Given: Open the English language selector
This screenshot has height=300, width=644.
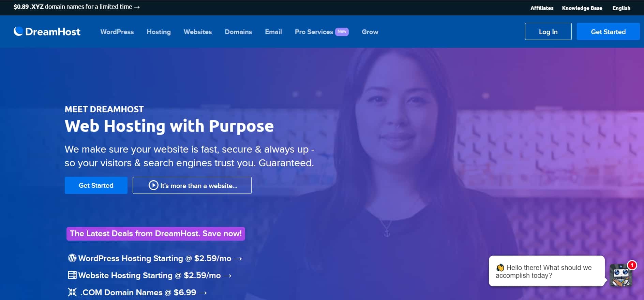Looking at the screenshot, I should tap(621, 8).
